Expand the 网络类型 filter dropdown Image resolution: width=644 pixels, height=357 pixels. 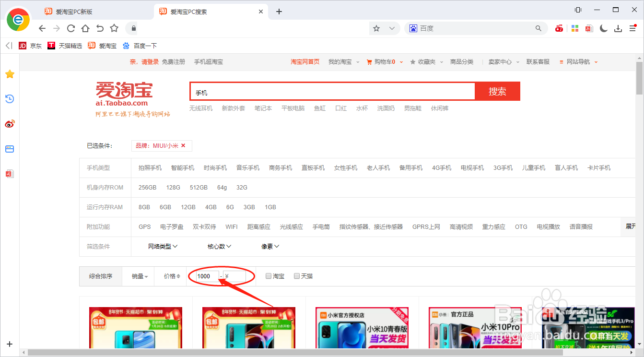tap(163, 246)
